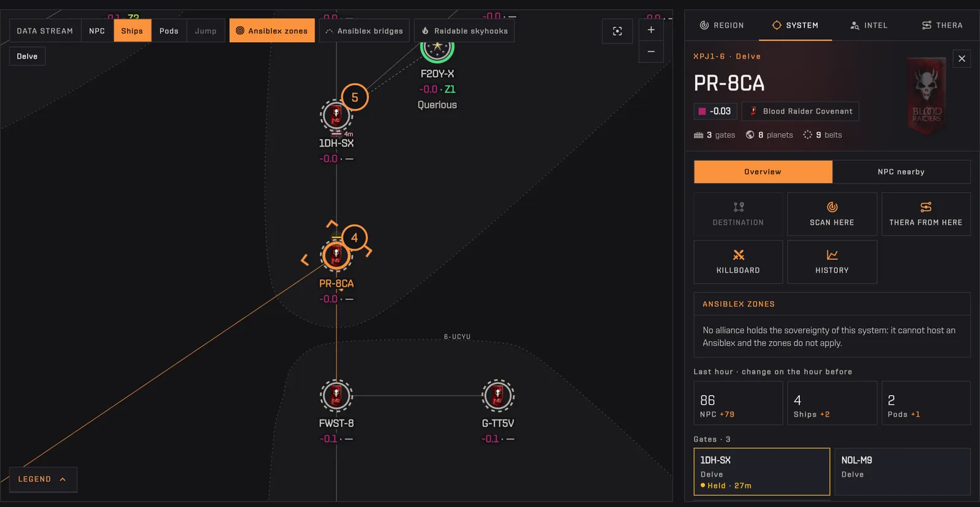Click the ship count badge 4 near PR-8CA
980x507 pixels.
tap(354, 238)
